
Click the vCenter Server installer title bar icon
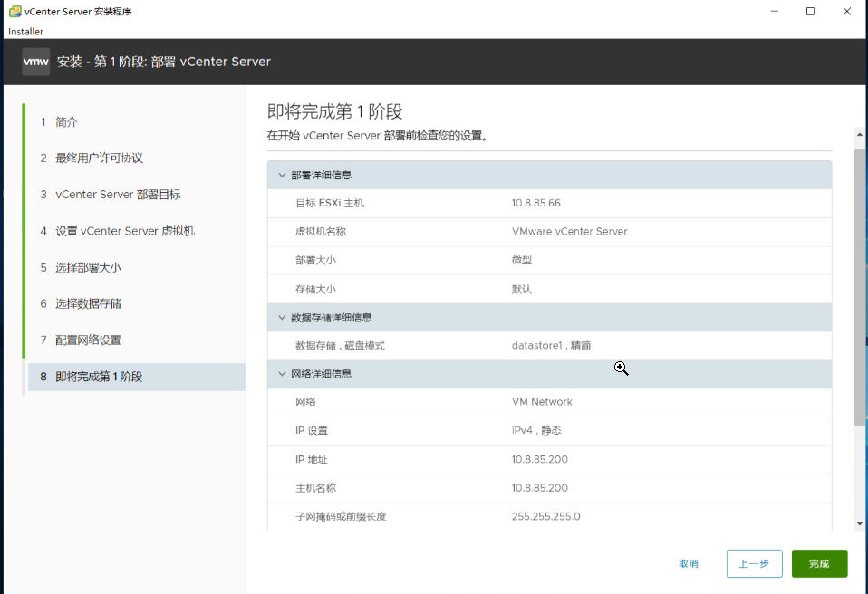pyautogui.click(x=14, y=11)
